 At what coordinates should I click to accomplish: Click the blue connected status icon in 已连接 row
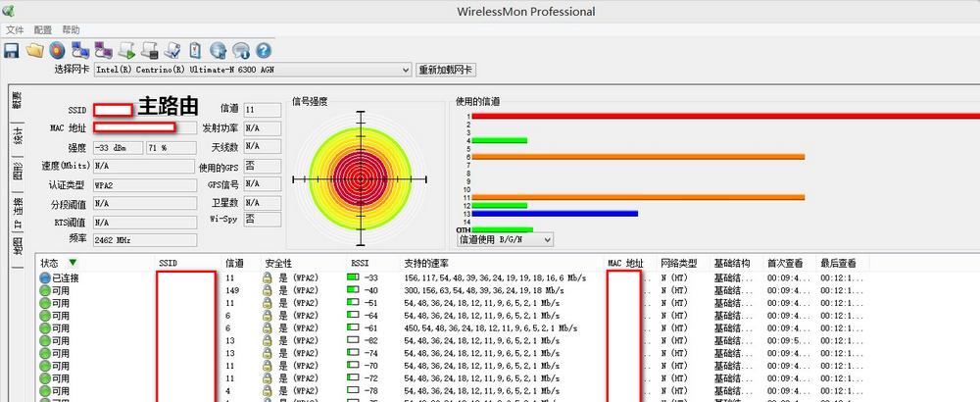point(45,278)
